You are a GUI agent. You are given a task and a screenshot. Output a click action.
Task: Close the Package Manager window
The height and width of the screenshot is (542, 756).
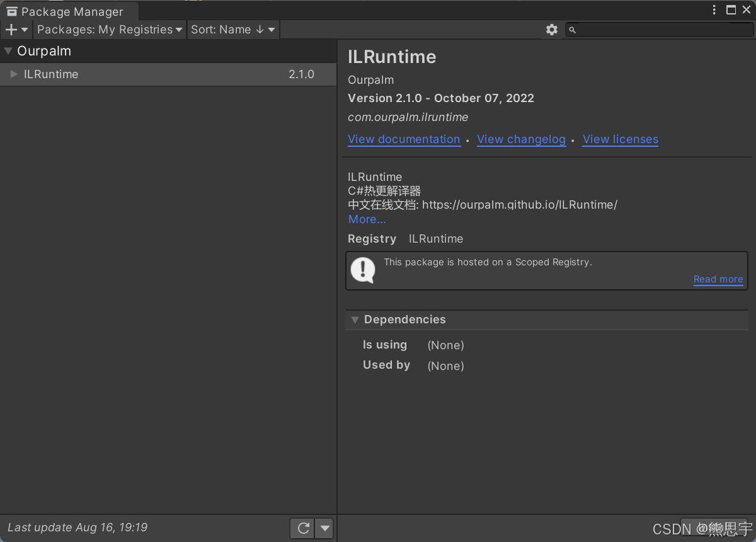pos(747,10)
